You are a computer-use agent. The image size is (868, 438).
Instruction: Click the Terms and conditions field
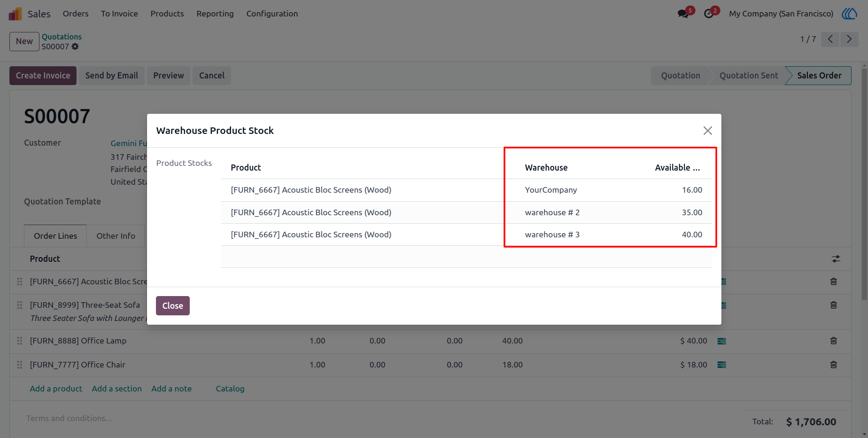tap(69, 418)
